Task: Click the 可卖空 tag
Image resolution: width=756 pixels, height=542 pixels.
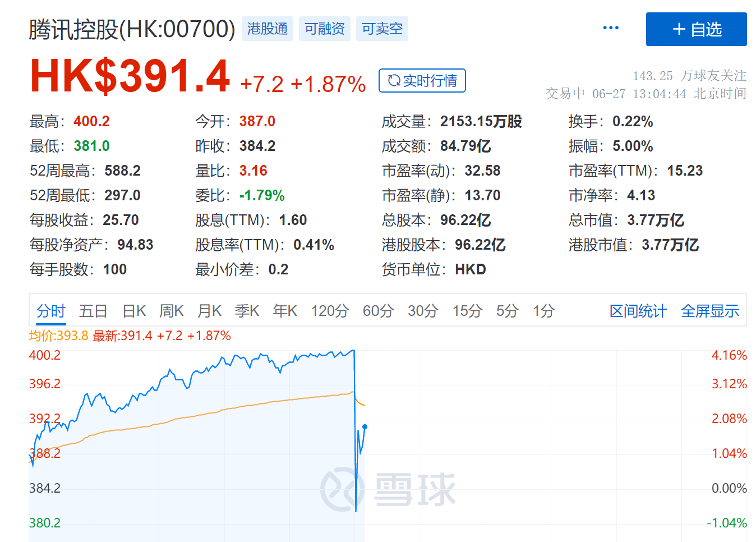Action: pyautogui.click(x=382, y=29)
